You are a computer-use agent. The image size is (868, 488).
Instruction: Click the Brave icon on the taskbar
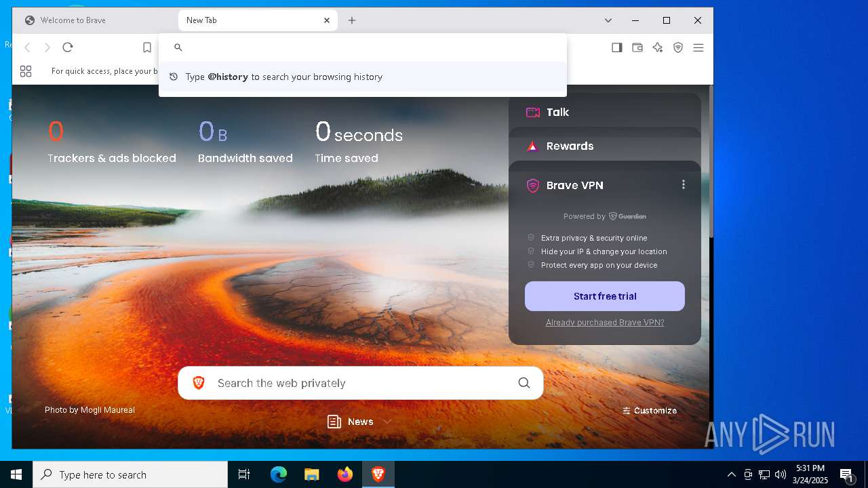(x=378, y=474)
